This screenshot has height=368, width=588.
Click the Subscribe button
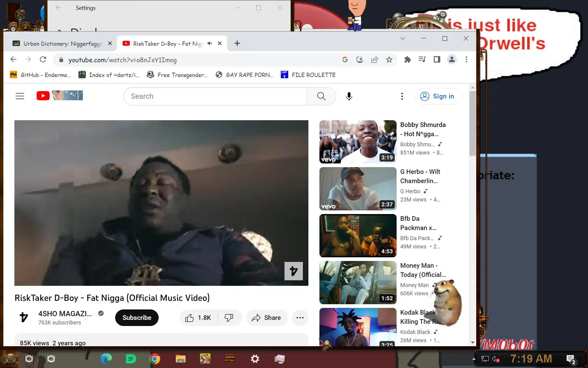coord(137,318)
